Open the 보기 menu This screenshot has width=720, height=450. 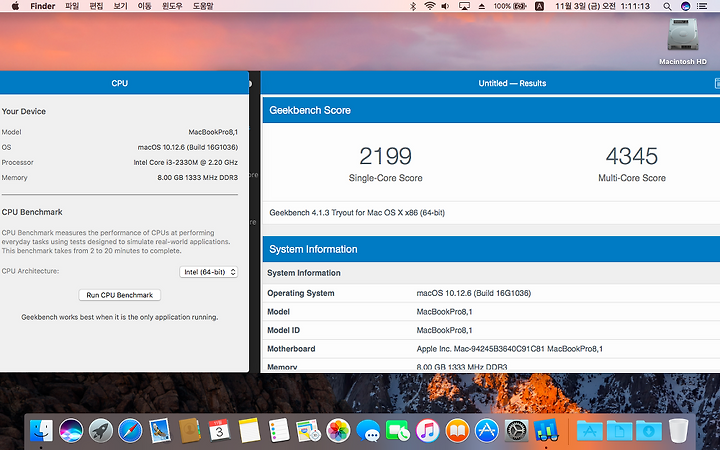pos(120,6)
